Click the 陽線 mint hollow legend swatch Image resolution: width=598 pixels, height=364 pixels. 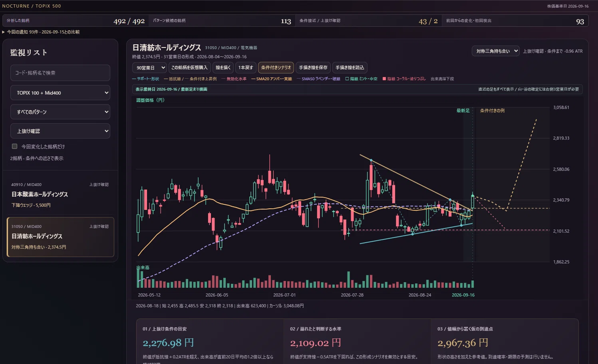[347, 79]
